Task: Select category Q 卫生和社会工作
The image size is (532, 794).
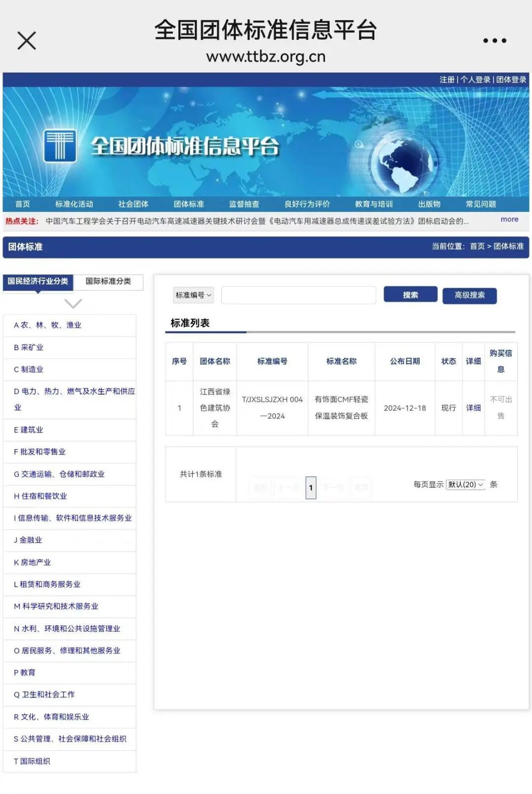Action: (69, 695)
